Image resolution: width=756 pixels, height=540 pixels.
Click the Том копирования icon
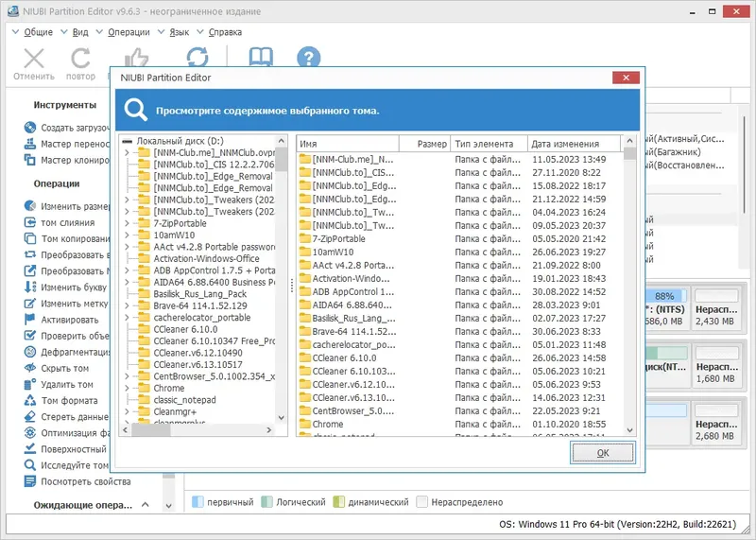click(x=30, y=238)
